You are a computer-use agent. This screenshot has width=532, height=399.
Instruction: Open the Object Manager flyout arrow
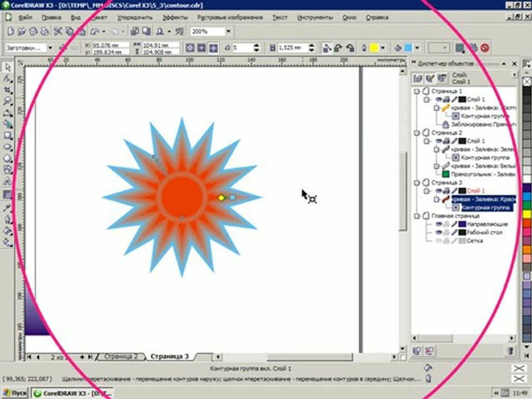point(515,75)
